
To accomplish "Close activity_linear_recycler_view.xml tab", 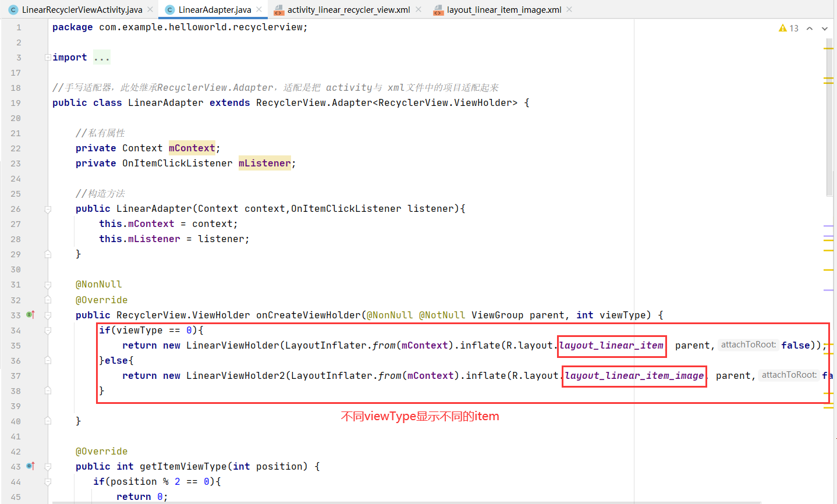I will [418, 9].
